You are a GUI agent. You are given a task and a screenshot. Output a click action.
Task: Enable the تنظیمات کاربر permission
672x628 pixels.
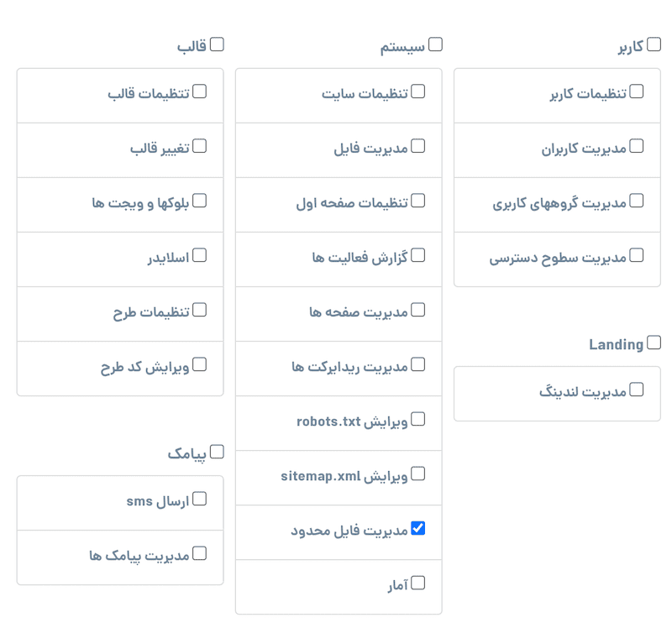coord(637,92)
